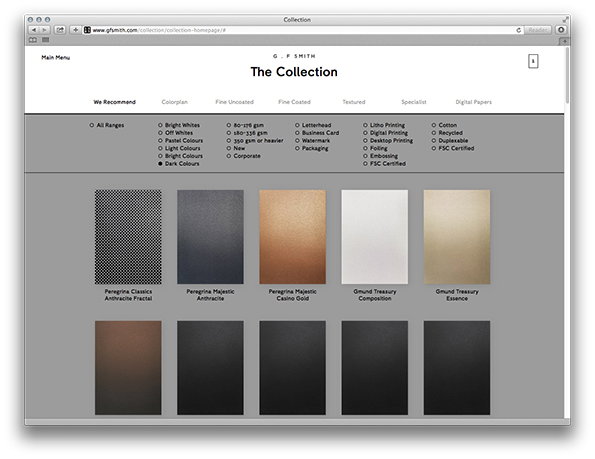Select FSC Certified under Embossing
Image resolution: width=595 pixels, height=459 pixels.
[384, 163]
